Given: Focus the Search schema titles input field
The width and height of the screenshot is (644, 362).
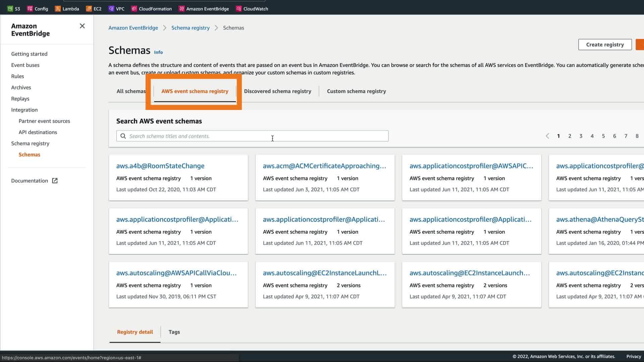Looking at the screenshot, I should point(255,136).
